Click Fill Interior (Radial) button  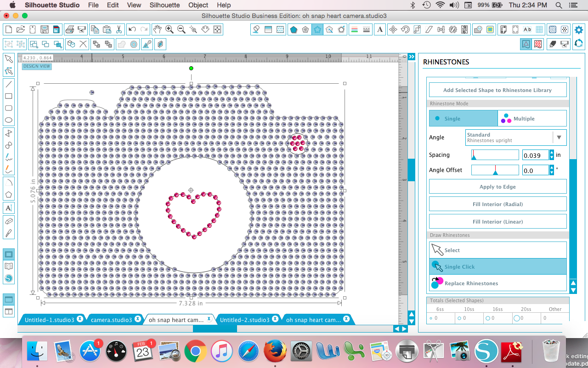coord(498,204)
